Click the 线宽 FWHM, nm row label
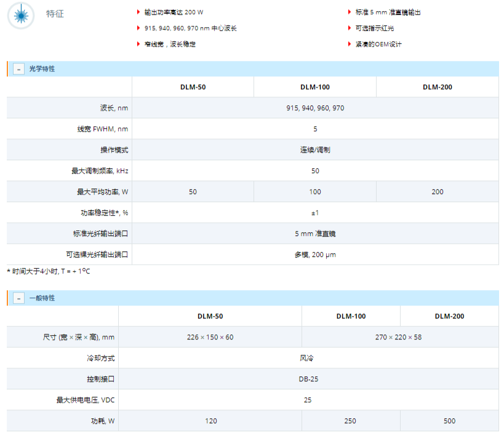 click(x=103, y=129)
